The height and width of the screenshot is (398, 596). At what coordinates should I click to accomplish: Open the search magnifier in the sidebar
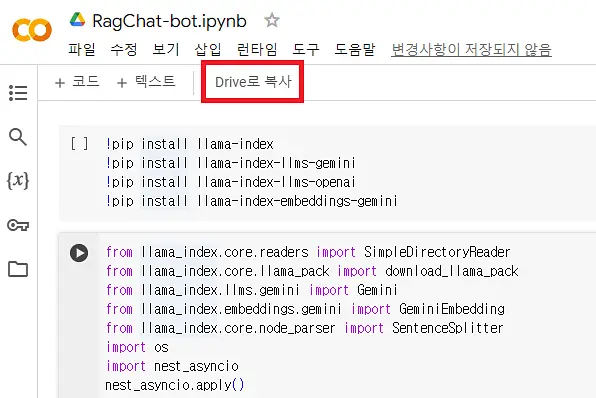18,137
